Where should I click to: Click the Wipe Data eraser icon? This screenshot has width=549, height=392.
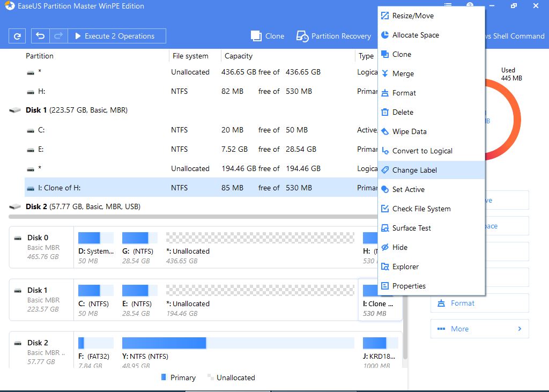point(384,131)
